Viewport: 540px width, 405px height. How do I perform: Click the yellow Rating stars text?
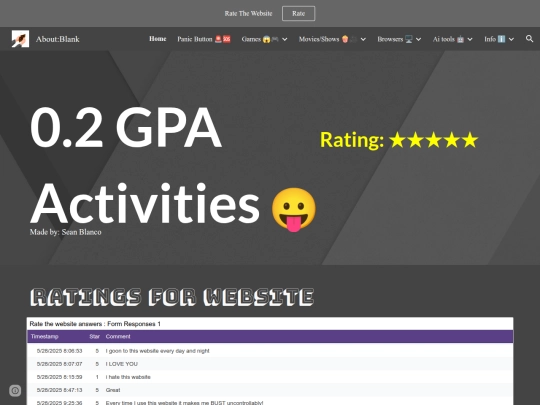399,140
